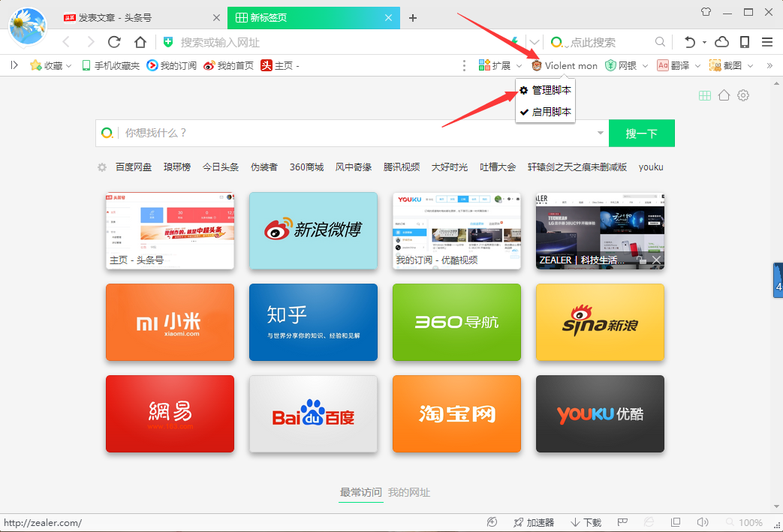
Task: Expand the 网银 dropdown arrow
Action: pos(645,66)
